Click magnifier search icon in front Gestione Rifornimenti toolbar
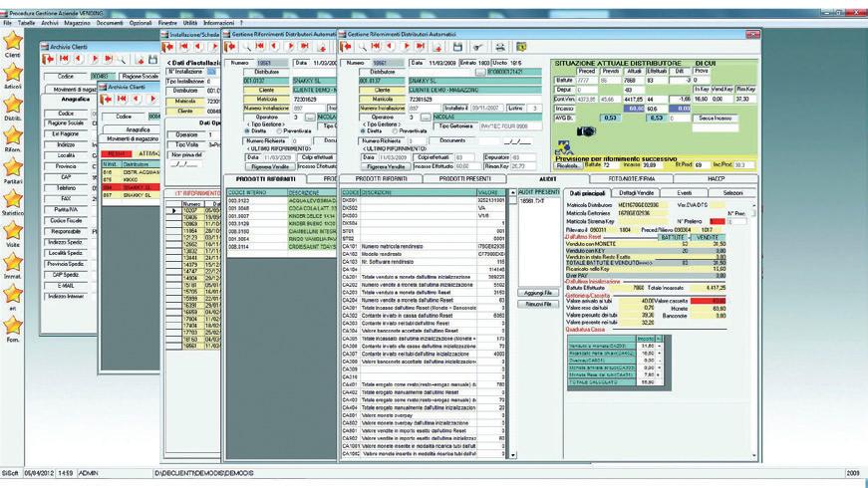868x488 pixels. (x=362, y=47)
